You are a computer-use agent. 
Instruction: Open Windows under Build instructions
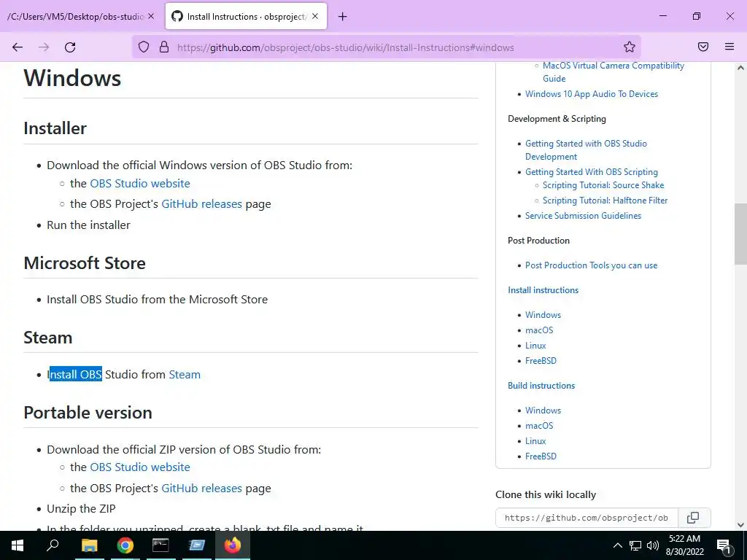[x=543, y=410]
